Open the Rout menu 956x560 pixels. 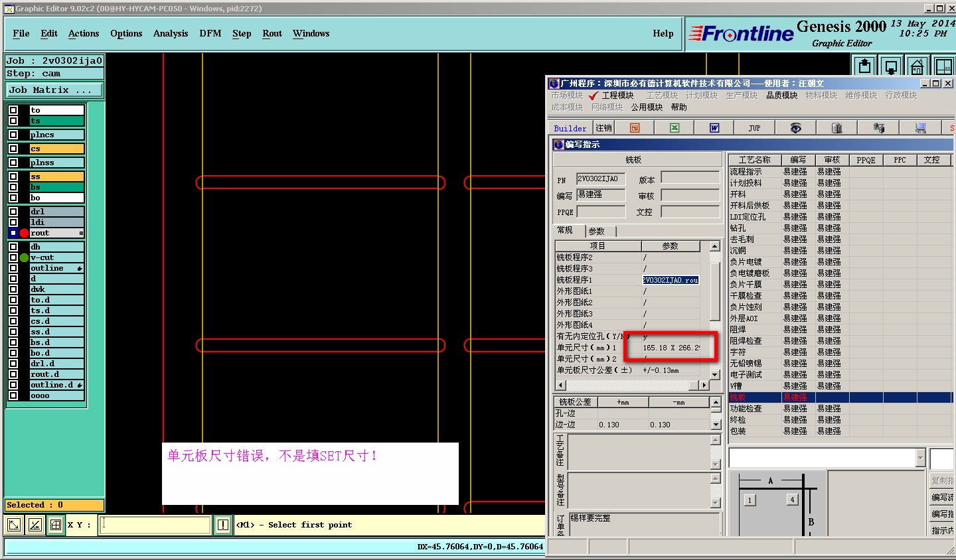(x=272, y=33)
